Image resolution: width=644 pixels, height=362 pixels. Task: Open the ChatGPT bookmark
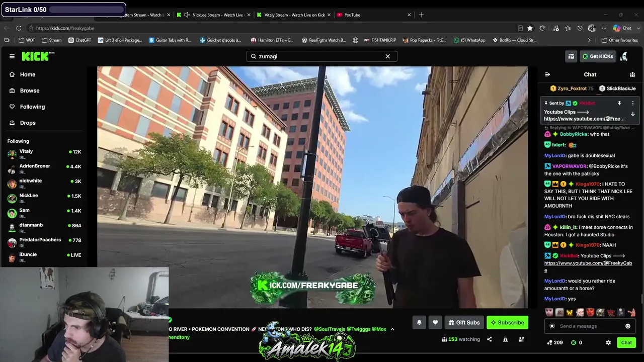point(79,40)
